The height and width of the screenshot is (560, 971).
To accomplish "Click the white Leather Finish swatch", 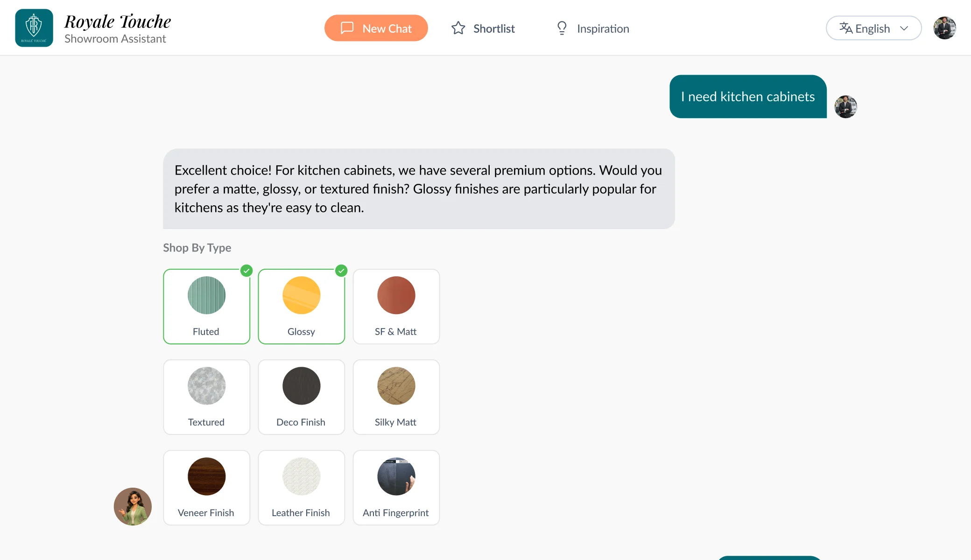I will click(301, 476).
